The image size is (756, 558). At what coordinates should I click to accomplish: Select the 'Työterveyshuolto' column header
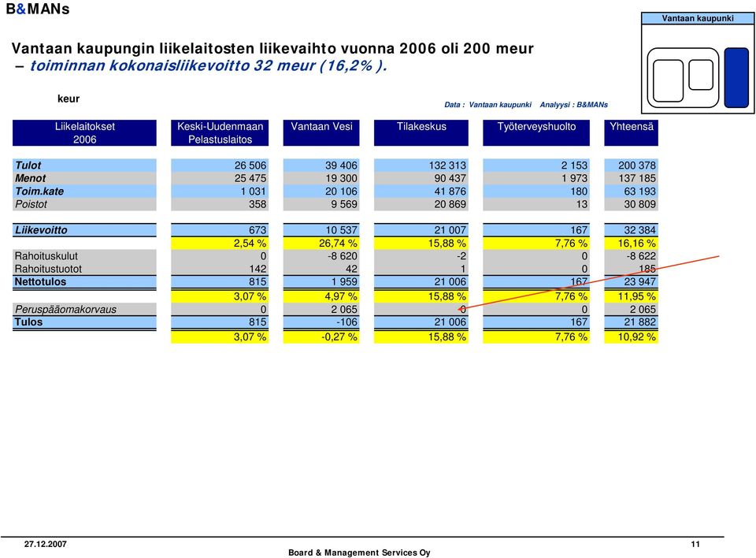pyautogui.click(x=536, y=132)
